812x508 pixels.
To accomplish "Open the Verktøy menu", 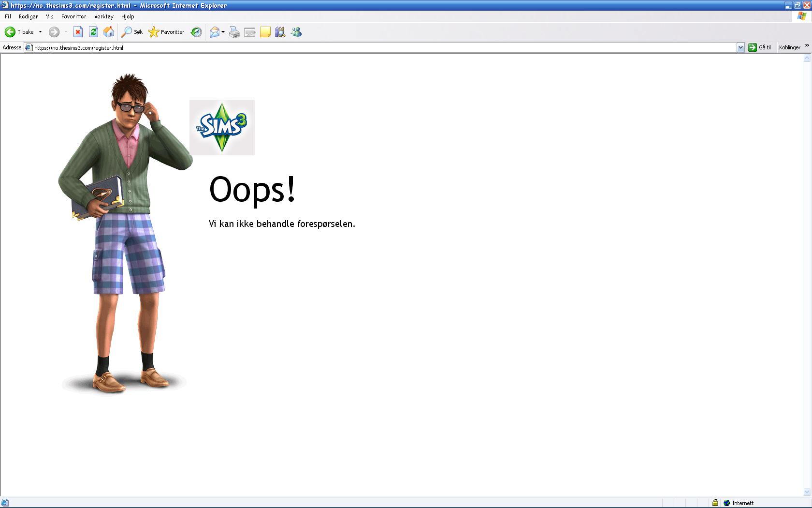I will (104, 16).
